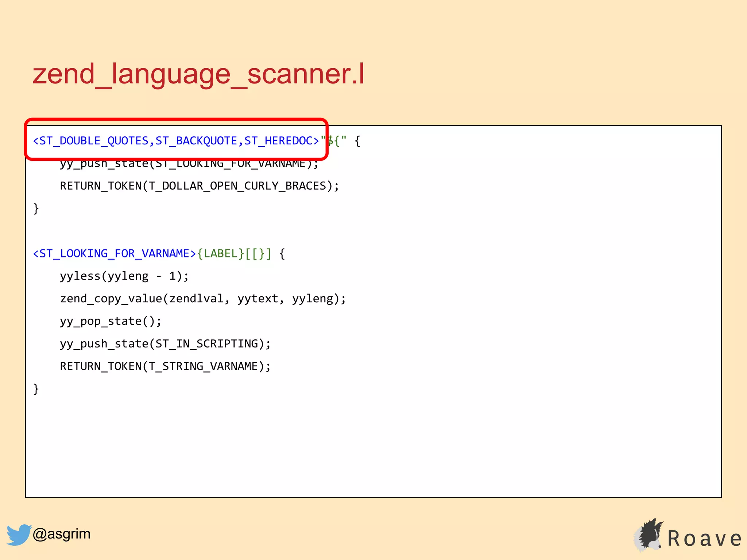Screen dimensions: 747x560
Task: Click the {LABEL}[[}] pattern
Action: point(234,253)
